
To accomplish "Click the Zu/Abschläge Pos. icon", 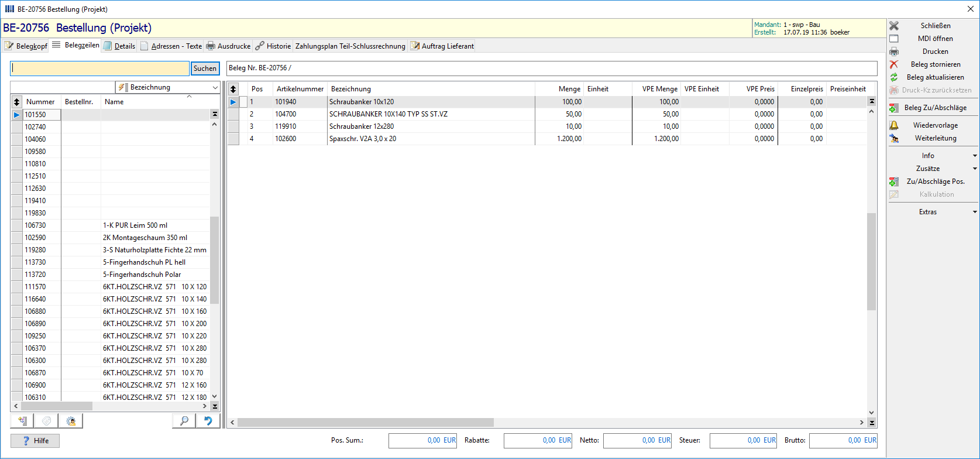I will click(894, 181).
